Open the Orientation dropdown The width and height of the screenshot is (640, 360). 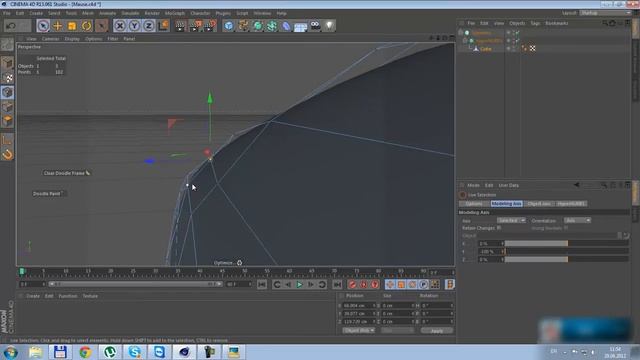coord(577,220)
